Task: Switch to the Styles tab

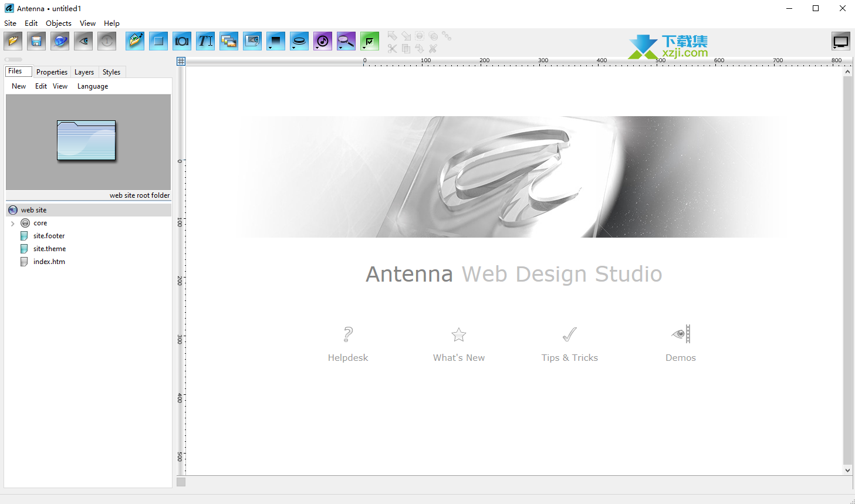Action: click(111, 72)
